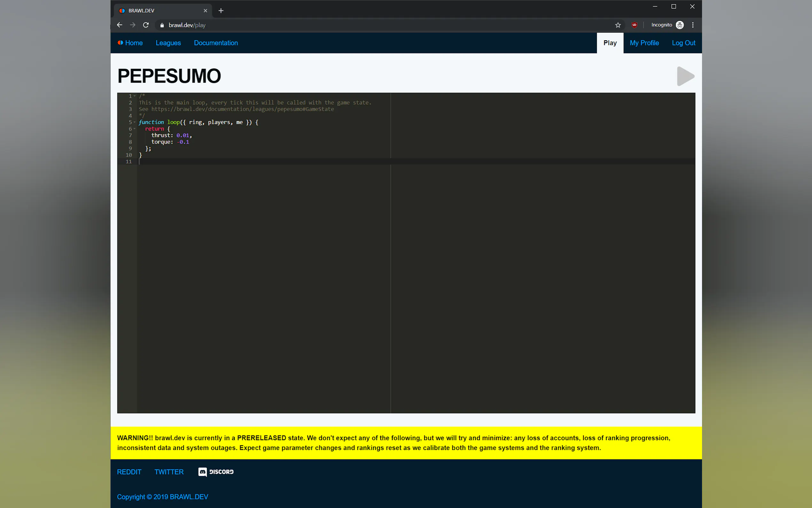This screenshot has height=508, width=812.
Task: Reload the brawl.dev page
Action: pos(146,25)
